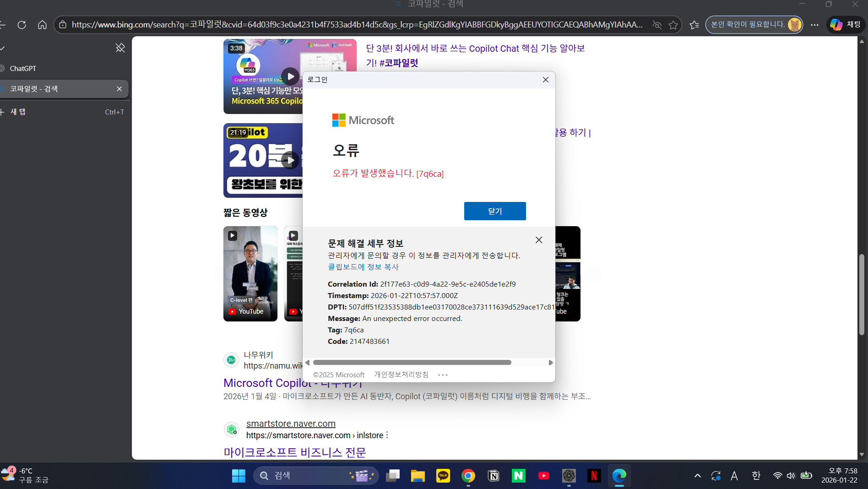
Task: Open a new tab 새 탭
Action: [x=64, y=112]
